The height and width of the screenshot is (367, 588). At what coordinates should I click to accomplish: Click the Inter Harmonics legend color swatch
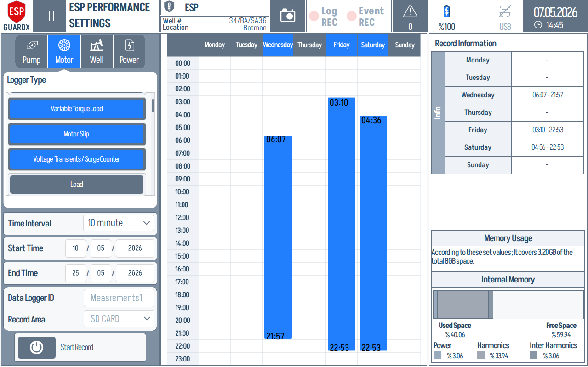click(x=533, y=356)
